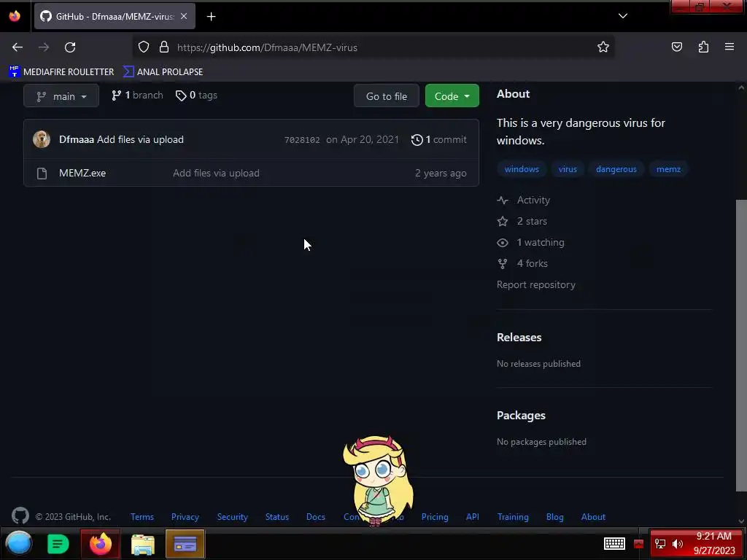747x560 pixels.
Task: Click the page vertical scrollbar
Action: [x=741, y=345]
